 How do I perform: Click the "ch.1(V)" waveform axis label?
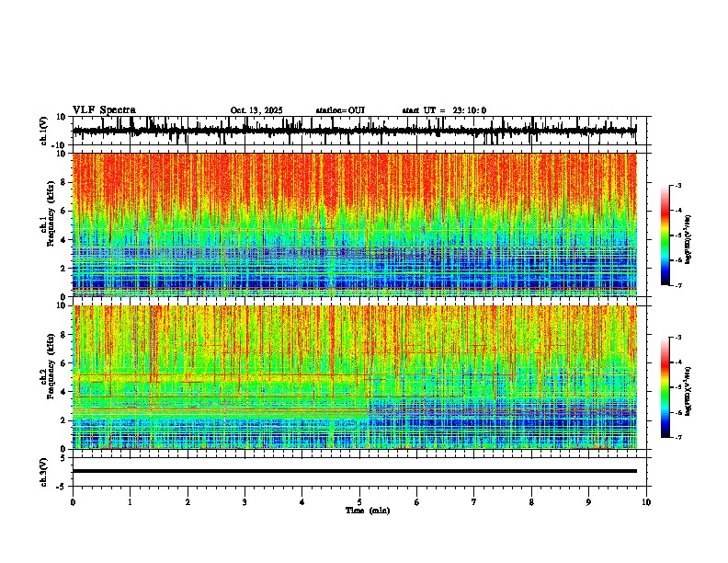44,131
